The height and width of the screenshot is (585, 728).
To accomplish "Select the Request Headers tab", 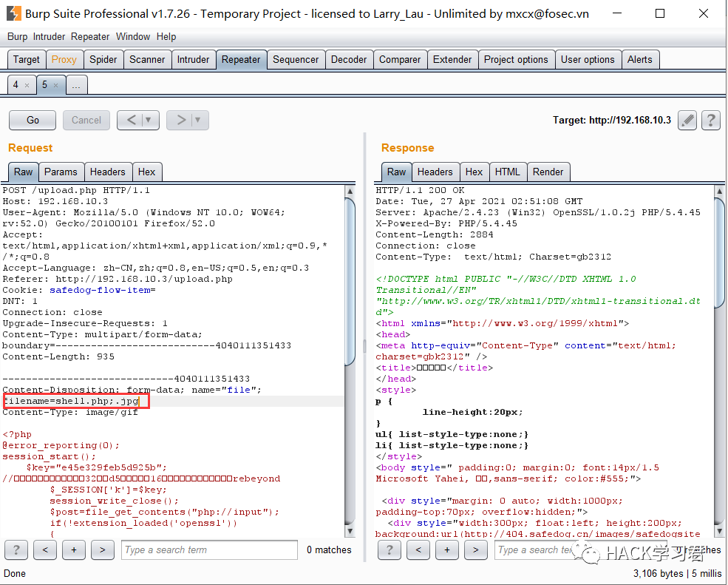I will 108,172.
